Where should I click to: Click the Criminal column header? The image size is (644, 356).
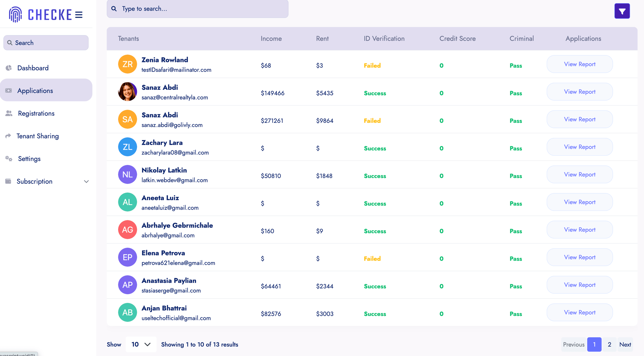(x=522, y=39)
